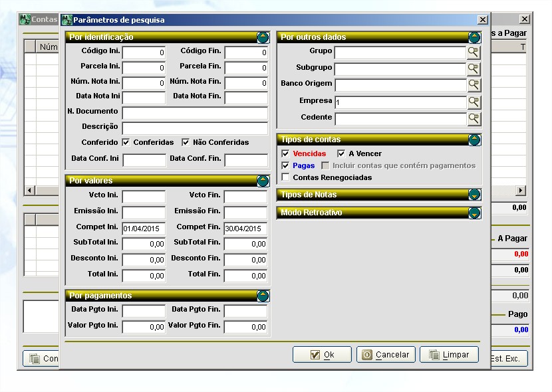Uncheck the Não Conferidas checkbox
This screenshot has width=552, height=392.
point(186,142)
